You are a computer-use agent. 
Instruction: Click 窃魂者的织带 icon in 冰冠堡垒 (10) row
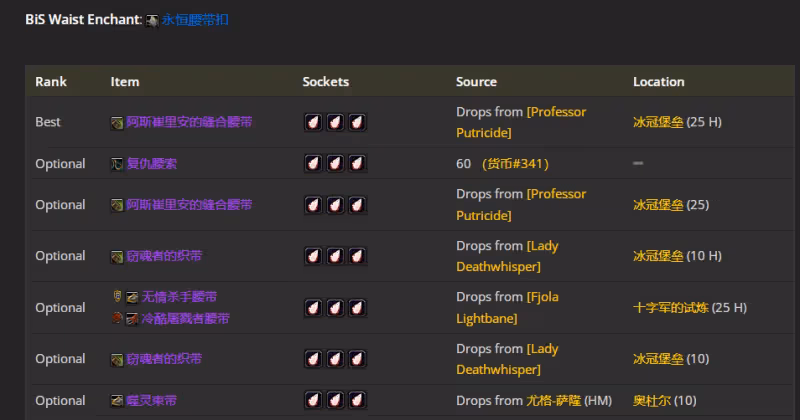pos(117,359)
